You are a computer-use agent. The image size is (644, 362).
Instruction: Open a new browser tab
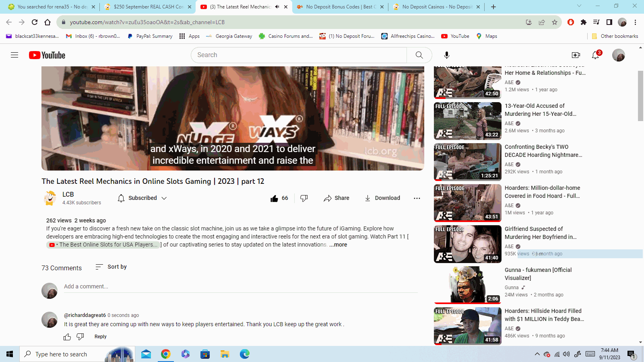coord(493,7)
